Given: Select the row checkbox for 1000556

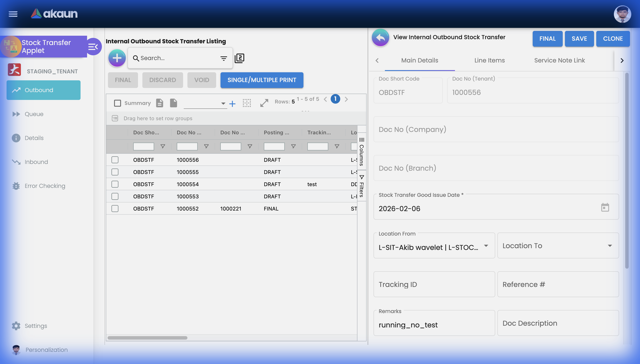Looking at the screenshot, I should 115,160.
